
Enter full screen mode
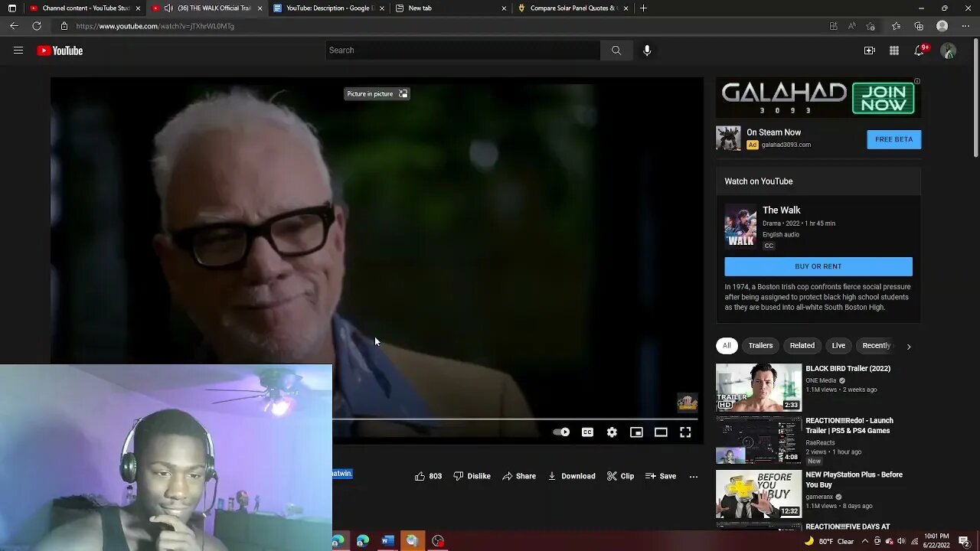pyautogui.click(x=685, y=432)
